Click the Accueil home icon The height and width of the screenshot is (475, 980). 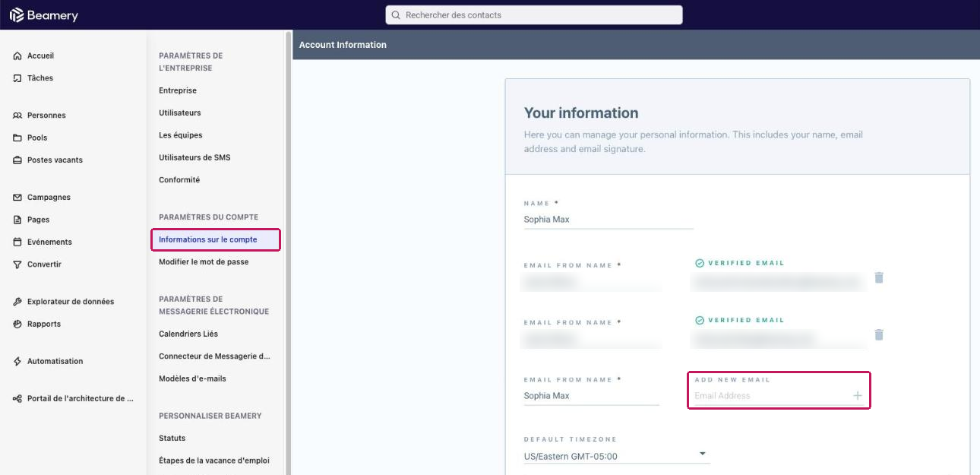17,56
